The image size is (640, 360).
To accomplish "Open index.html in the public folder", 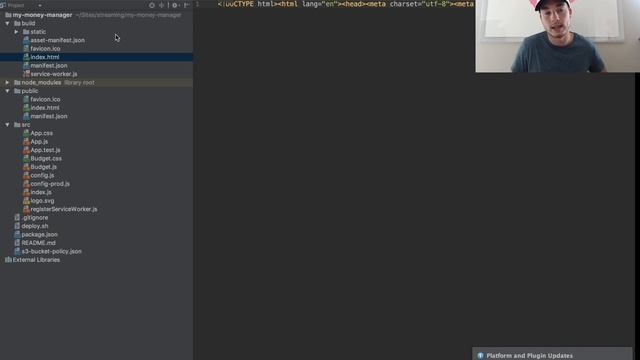I will pos(44,108).
